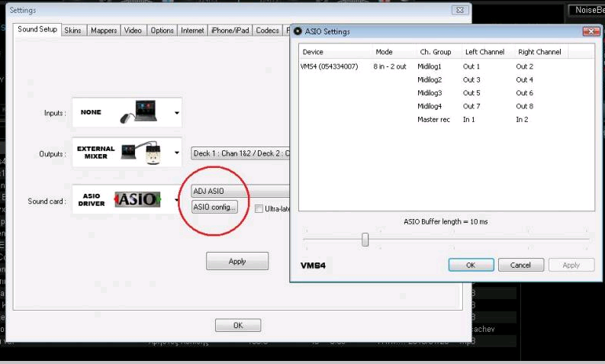Open the Deck channel assignment dropdown
The image size is (605, 364).
[239, 153]
